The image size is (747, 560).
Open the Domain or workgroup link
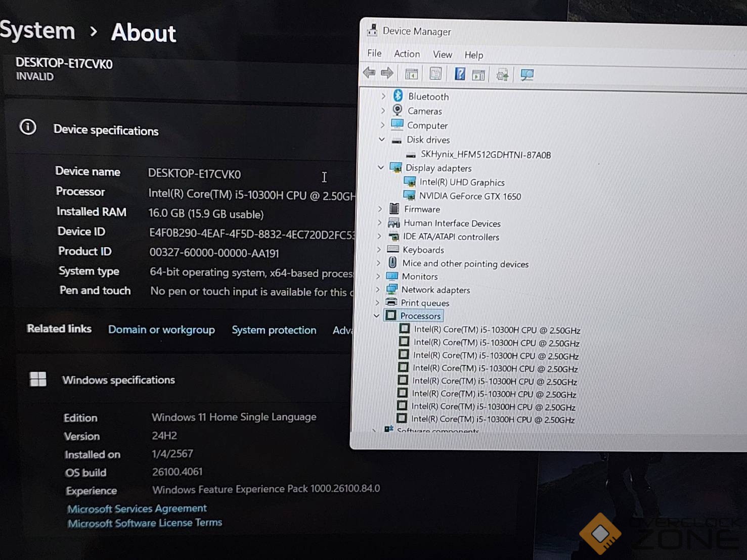click(x=161, y=330)
